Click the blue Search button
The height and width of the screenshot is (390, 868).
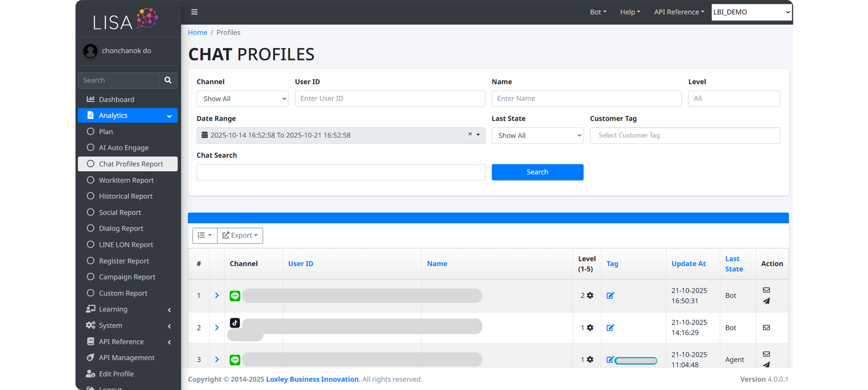(x=537, y=172)
